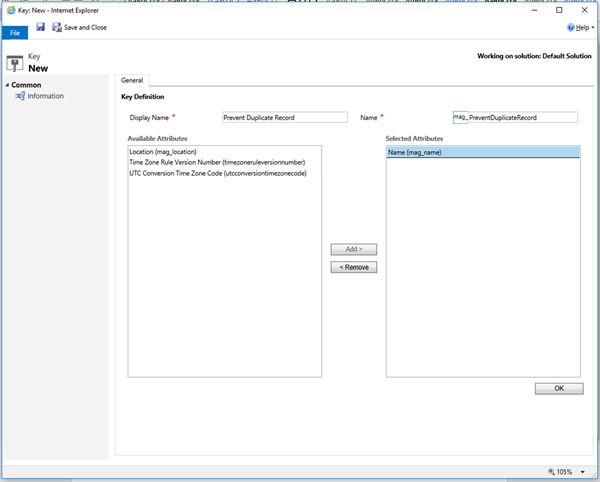Click the Save and Close toolbar button
The height and width of the screenshot is (482, 600).
79,27
